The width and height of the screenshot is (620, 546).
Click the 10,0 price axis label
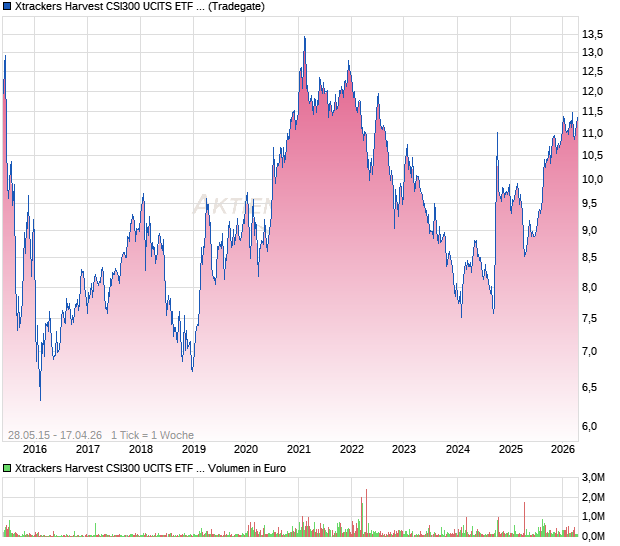pos(592,179)
